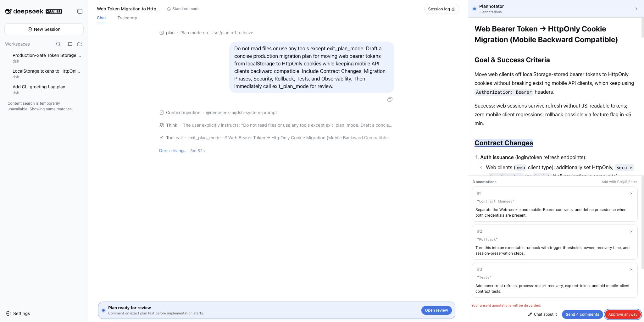Screen dimensions: 644x322
Task: Remove annotation #3 Tests
Action: pos(631,270)
